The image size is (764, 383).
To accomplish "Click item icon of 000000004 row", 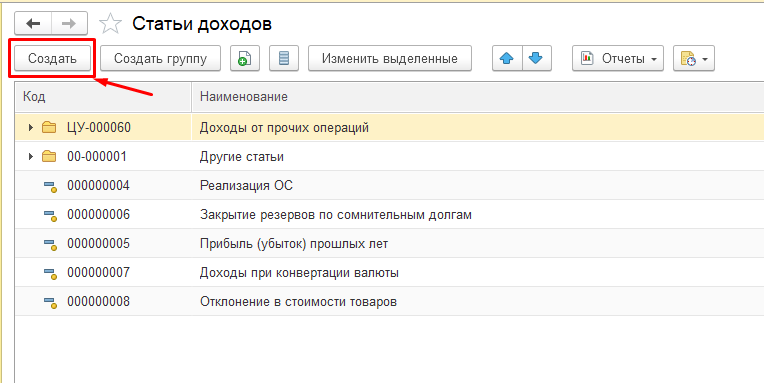I will [x=51, y=186].
